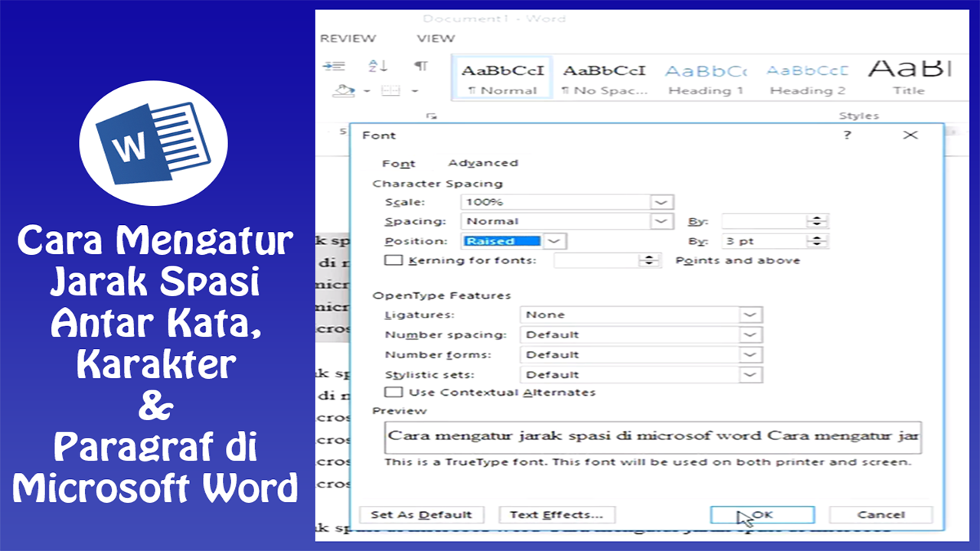Open shading color dropdown arrow
Screen dimensions: 980x551
point(366,91)
